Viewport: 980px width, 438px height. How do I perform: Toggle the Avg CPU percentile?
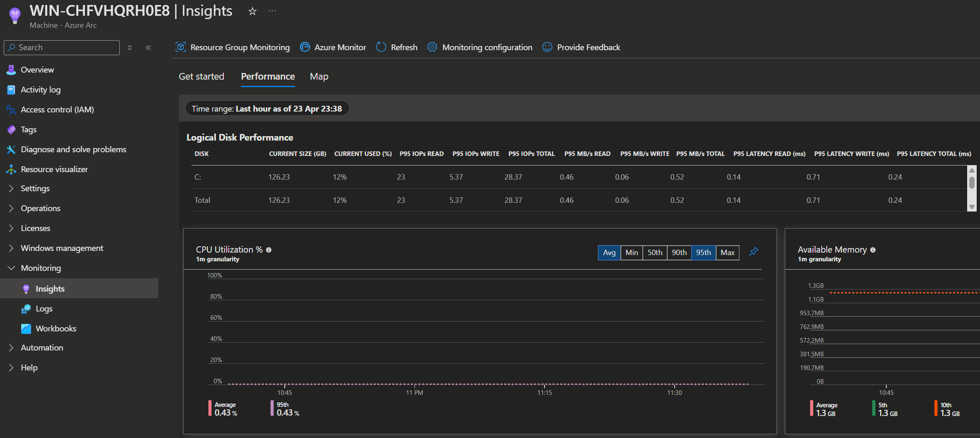pyautogui.click(x=609, y=253)
